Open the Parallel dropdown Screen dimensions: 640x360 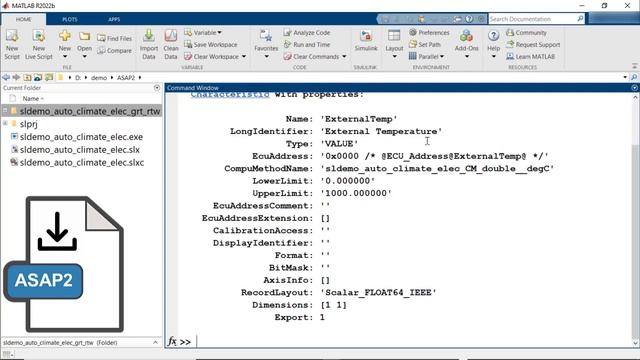point(426,56)
